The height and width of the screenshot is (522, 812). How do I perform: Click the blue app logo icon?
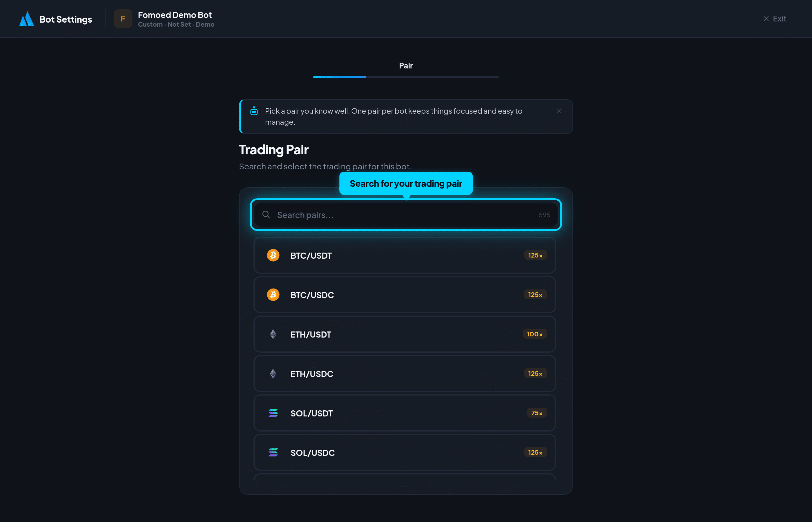point(26,19)
